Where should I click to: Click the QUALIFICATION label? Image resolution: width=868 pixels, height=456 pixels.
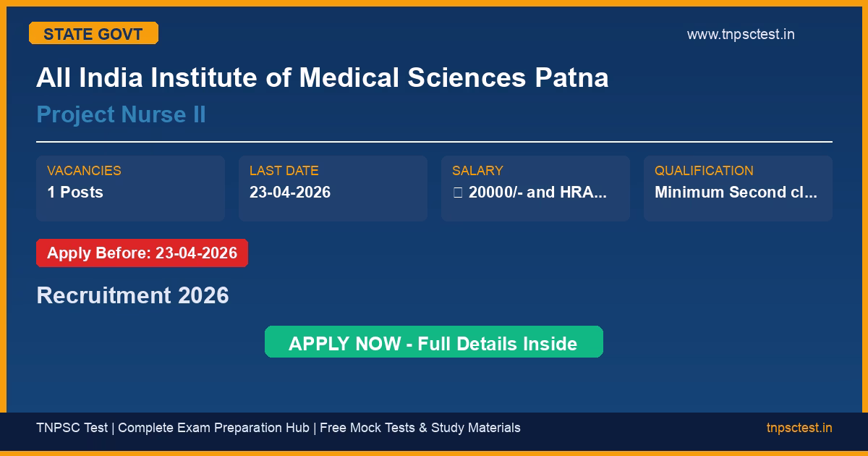704,171
